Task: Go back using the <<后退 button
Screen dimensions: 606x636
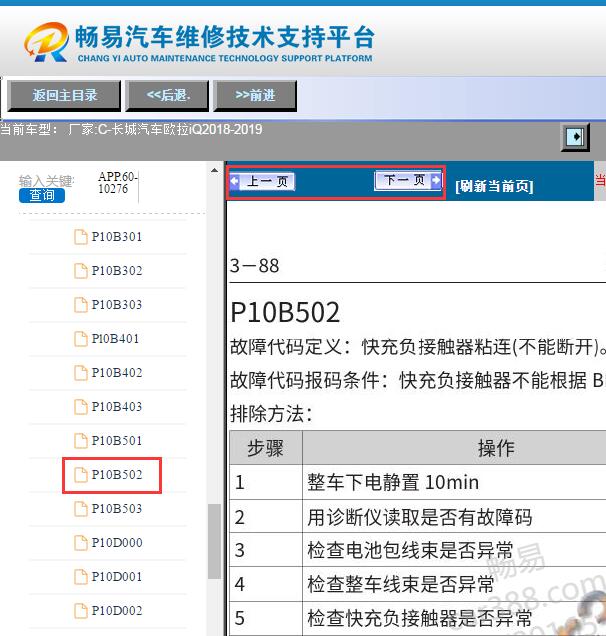Action: coord(167,96)
